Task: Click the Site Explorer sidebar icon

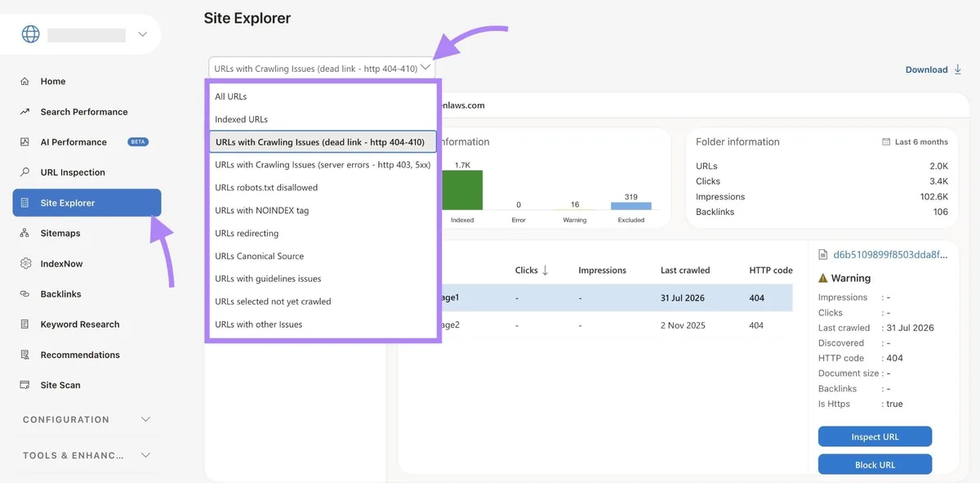Action: tap(24, 203)
